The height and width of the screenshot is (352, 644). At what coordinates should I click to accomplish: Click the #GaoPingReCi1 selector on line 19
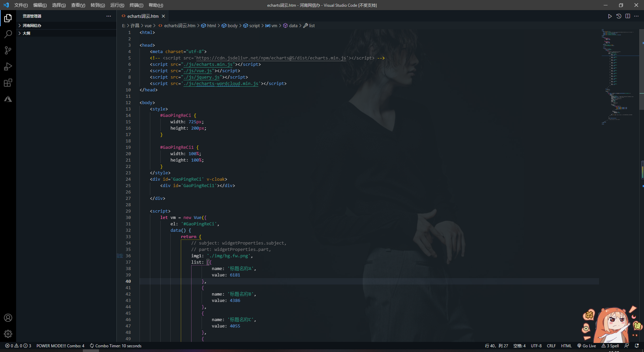point(177,147)
